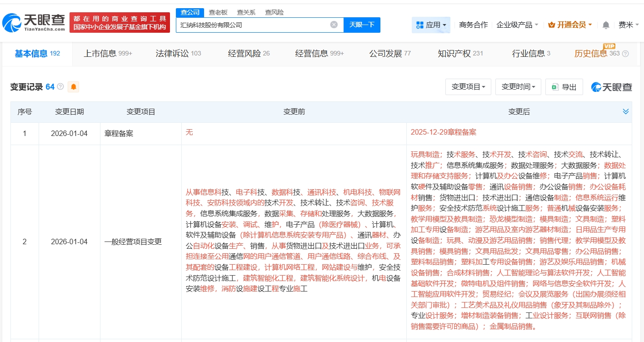Click the Tianyancha logo in header
Screen dimensions: 644x342
pyautogui.click(x=34, y=22)
